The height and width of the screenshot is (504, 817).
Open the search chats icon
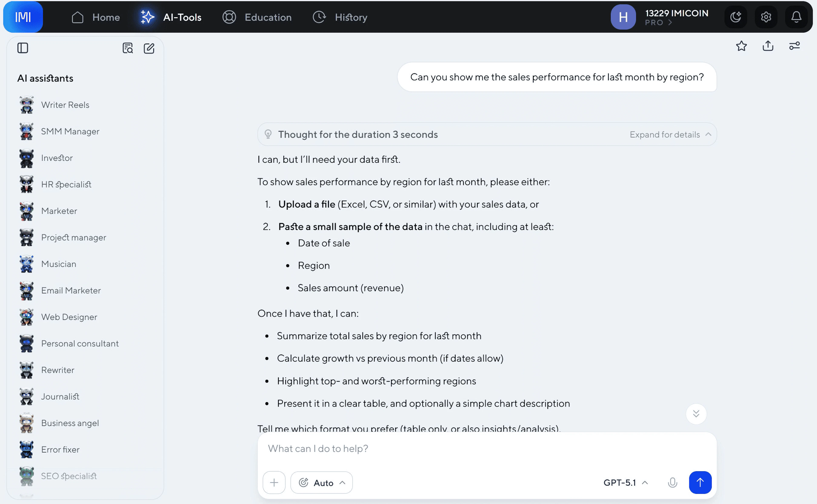(x=127, y=48)
